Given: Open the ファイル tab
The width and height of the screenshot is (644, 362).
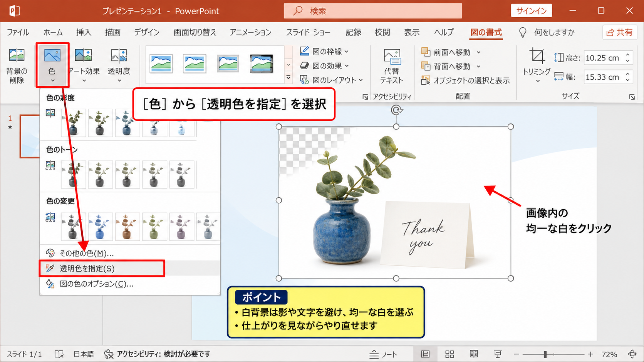Looking at the screenshot, I should click(18, 32).
